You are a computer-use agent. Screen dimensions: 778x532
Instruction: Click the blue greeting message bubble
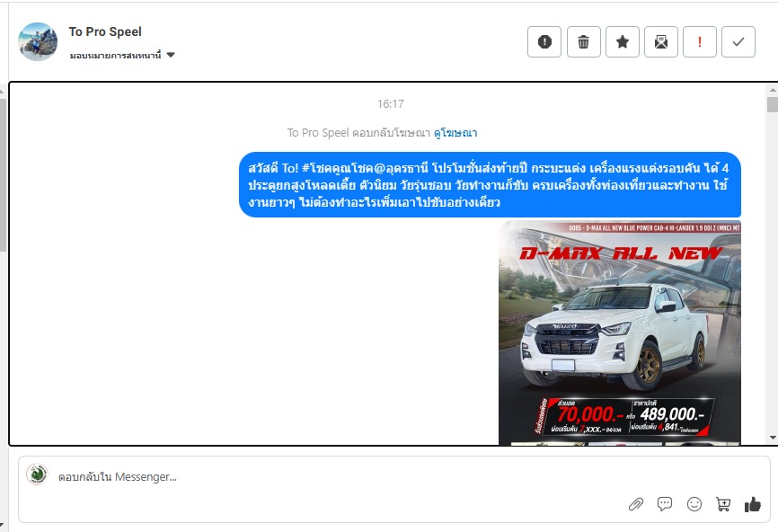point(490,184)
